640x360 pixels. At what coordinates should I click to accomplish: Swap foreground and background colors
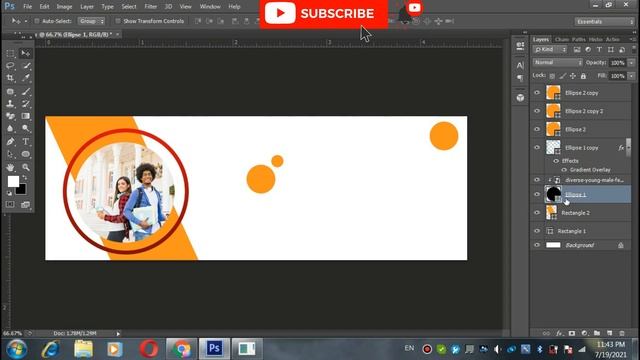click(x=25, y=178)
